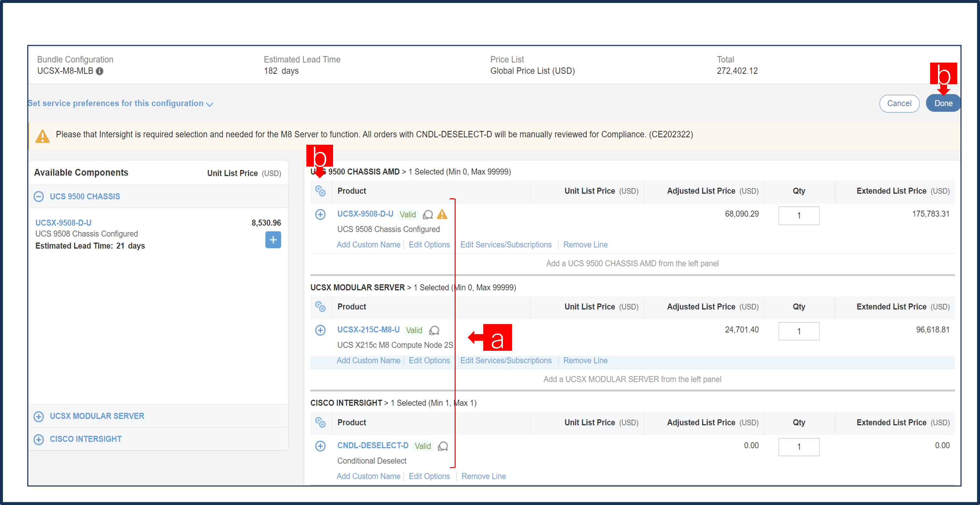Expand the CNDL-DESELECT-D row with plus icon
The image size is (980, 505).
tap(320, 446)
